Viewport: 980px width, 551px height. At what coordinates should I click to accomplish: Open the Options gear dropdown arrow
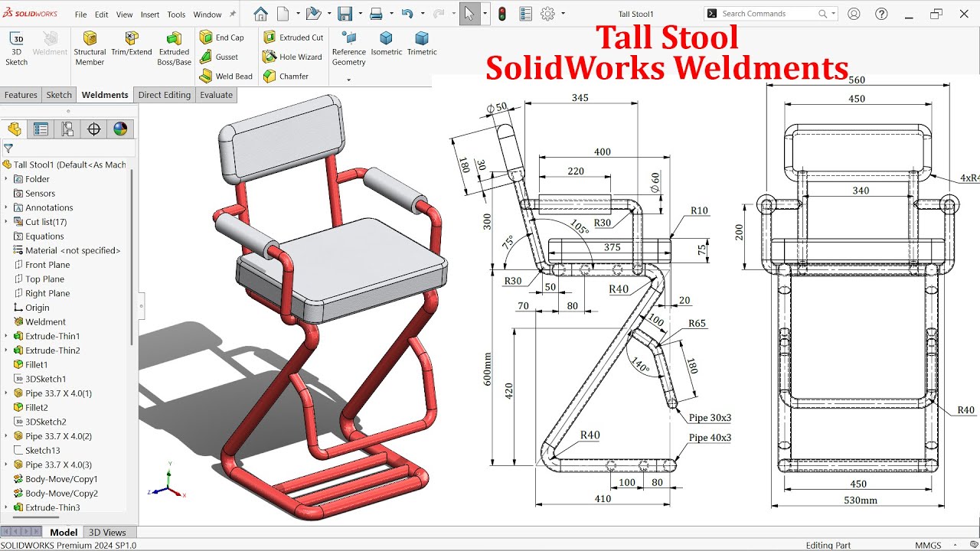(x=563, y=14)
